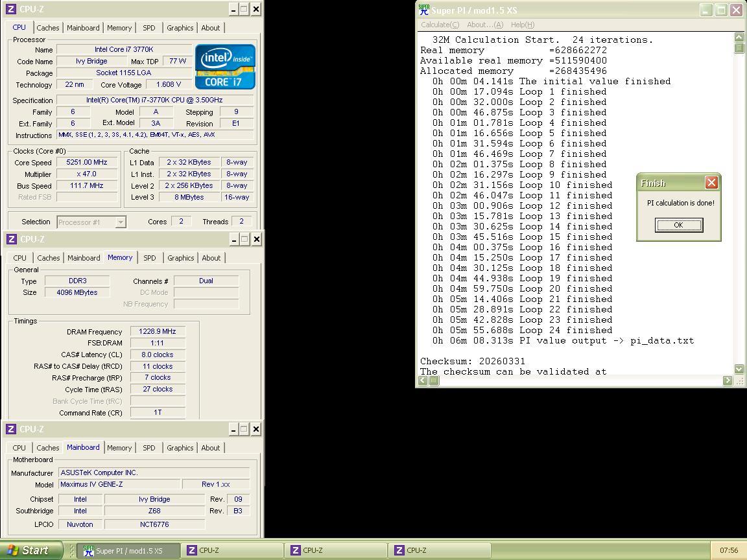This screenshot has height=560, width=747.
Task: Click the CPU-Z icon in Mainboard window title
Action: [11, 429]
